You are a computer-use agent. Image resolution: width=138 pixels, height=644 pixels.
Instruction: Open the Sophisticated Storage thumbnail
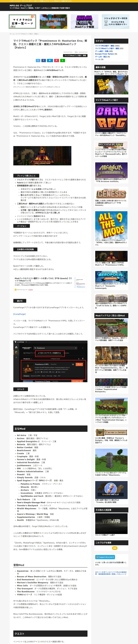point(111,406)
